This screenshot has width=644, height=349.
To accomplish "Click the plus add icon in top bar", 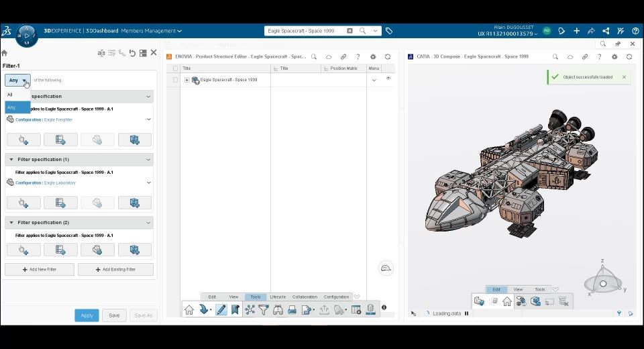I will point(577,31).
